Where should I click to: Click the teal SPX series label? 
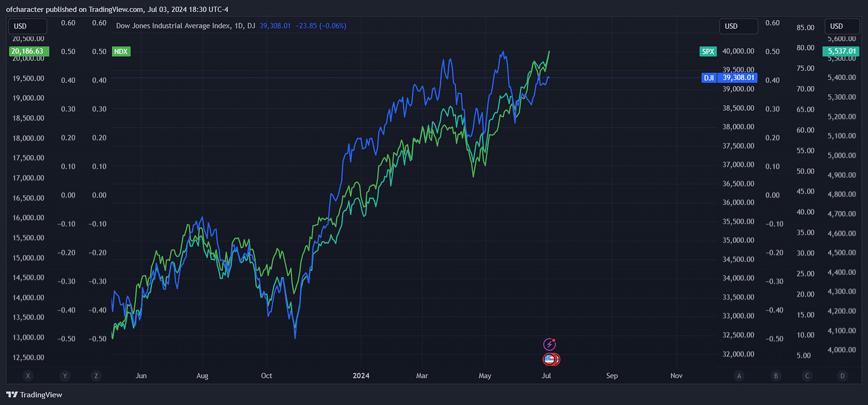click(708, 52)
